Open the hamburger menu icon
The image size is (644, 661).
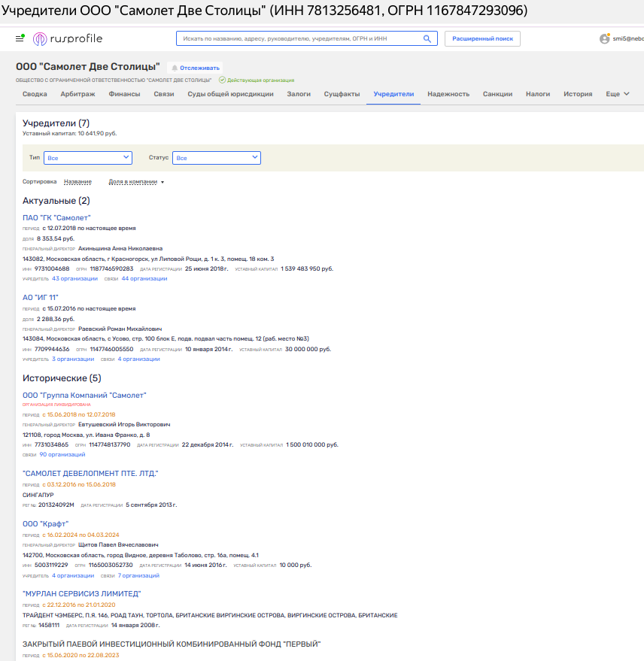tap(20, 38)
